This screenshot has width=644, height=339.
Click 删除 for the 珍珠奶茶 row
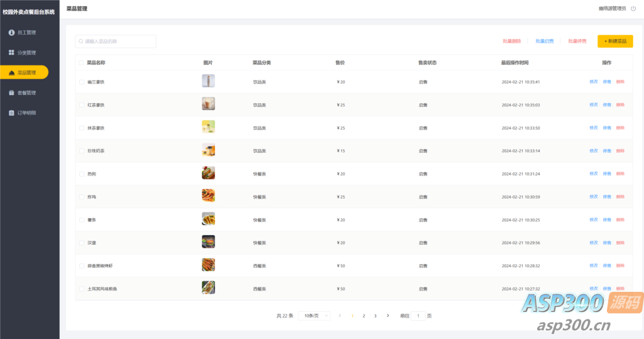620,151
